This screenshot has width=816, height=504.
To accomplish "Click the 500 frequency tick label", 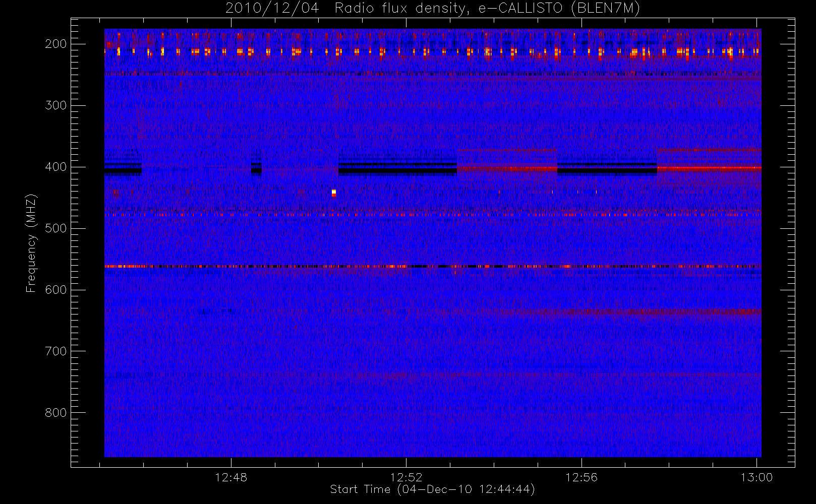I will 55,228.
